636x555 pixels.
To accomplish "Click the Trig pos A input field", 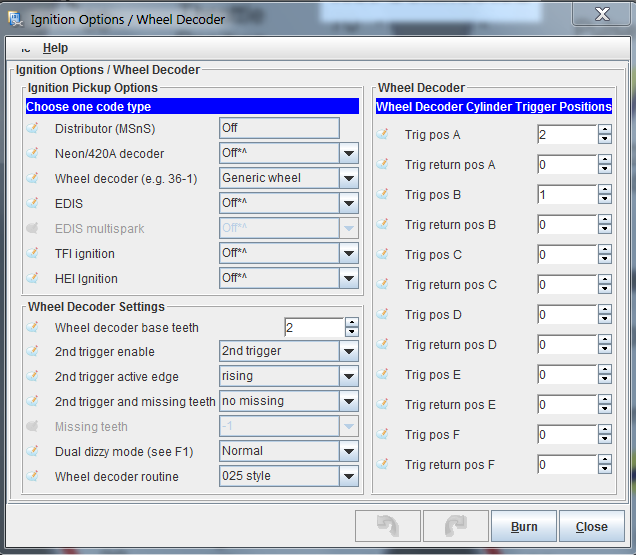I will click(567, 134).
